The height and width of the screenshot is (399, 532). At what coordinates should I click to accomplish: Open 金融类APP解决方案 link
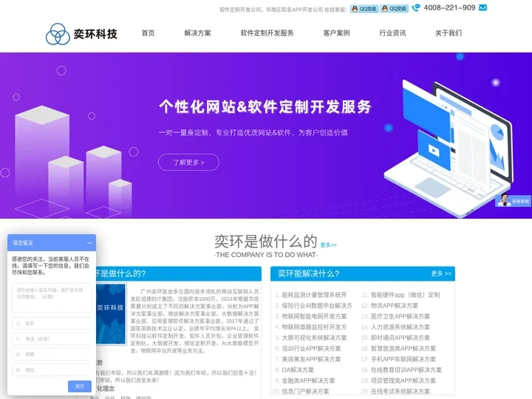pyautogui.click(x=308, y=381)
